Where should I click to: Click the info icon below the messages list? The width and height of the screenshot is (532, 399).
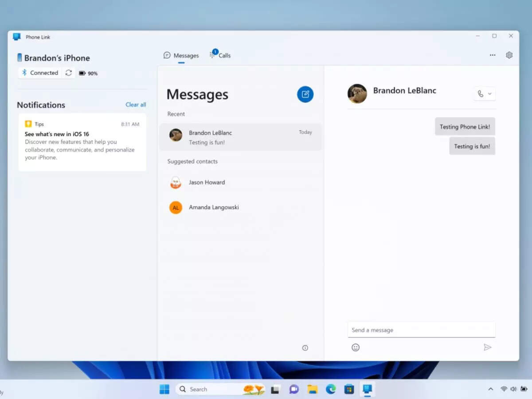point(305,348)
